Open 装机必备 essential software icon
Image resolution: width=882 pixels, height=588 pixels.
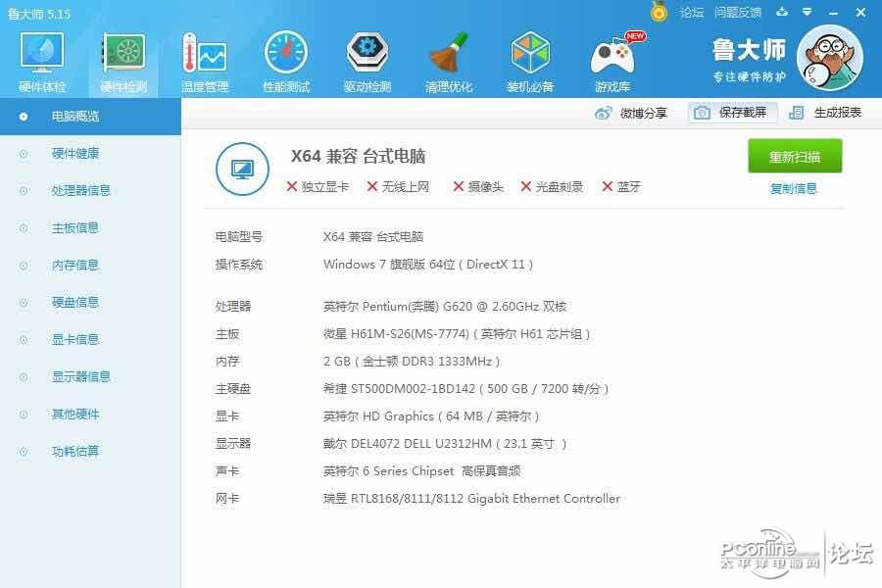point(530,62)
